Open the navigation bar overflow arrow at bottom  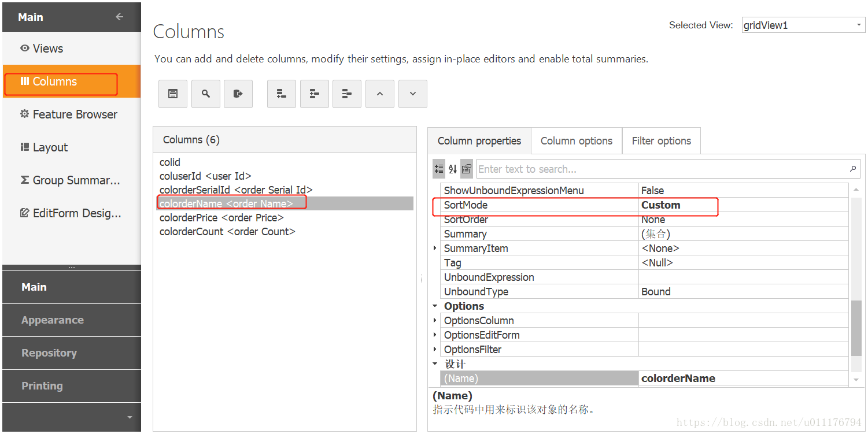tap(130, 417)
